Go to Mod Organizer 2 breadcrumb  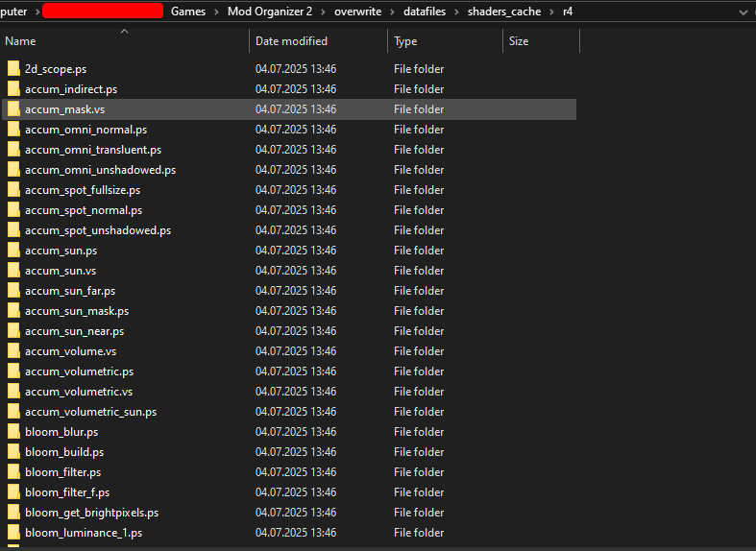[270, 12]
